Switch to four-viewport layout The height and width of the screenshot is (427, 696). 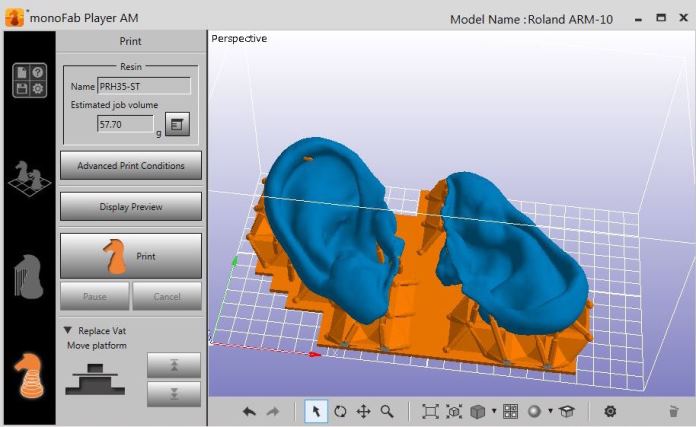pos(510,411)
